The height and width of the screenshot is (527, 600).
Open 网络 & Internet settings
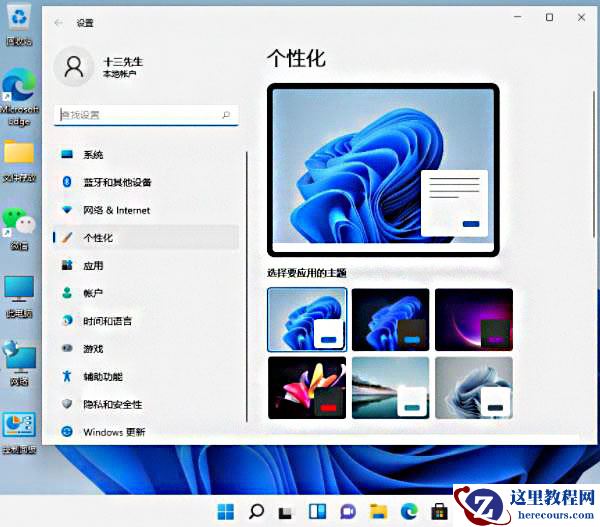pos(146,210)
